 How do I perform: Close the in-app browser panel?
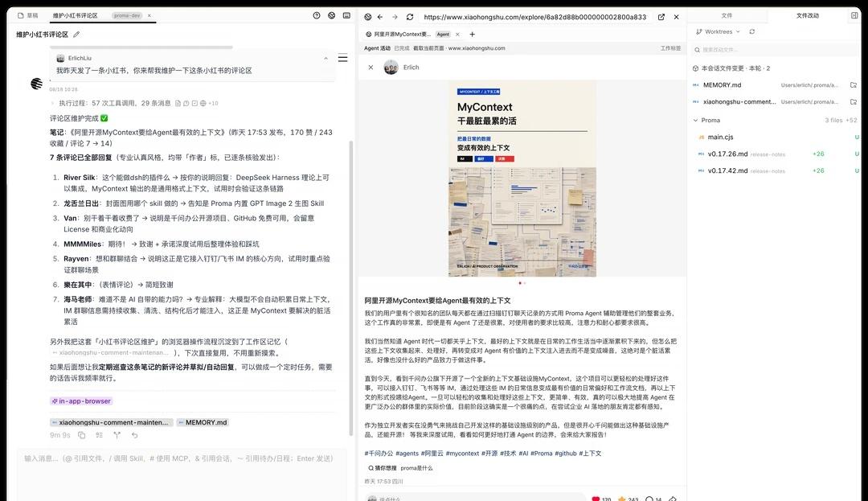[677, 17]
